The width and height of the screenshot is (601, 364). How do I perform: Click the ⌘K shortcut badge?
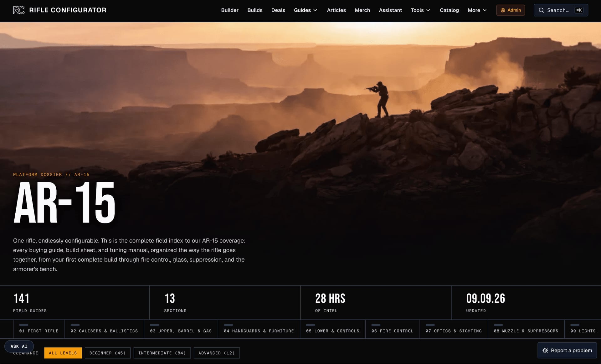pos(579,10)
